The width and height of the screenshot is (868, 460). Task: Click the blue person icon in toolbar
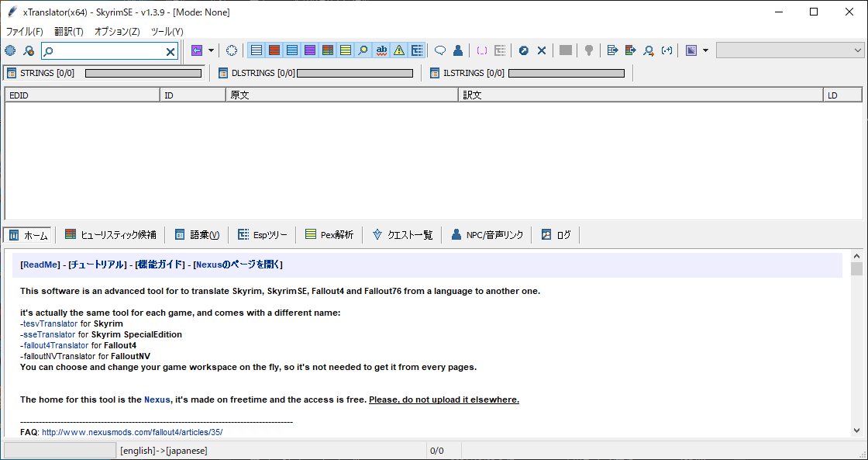click(x=458, y=51)
